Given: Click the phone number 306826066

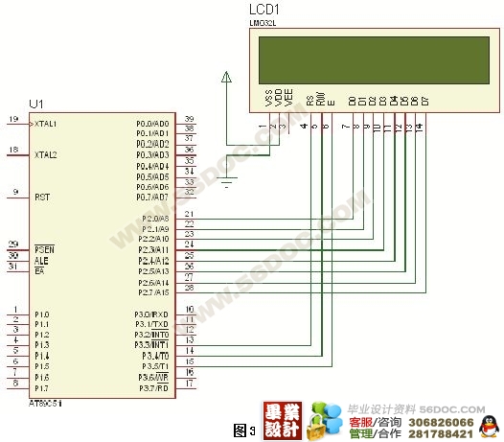Looking at the screenshot, I should (x=441, y=423).
